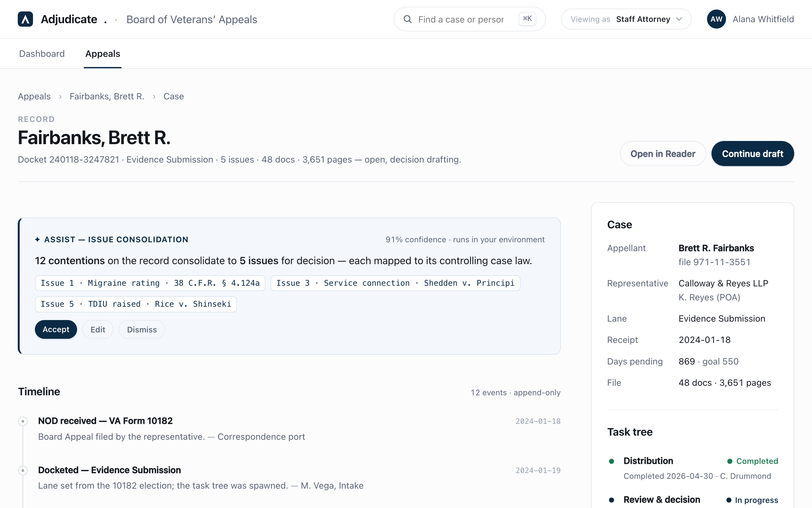Click the Docketed event timeline marker
812x508 pixels.
point(23,470)
